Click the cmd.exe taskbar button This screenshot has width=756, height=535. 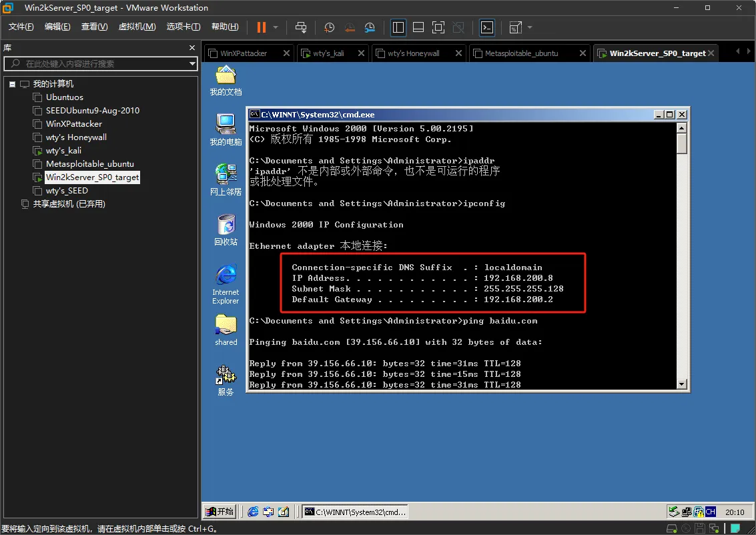click(x=356, y=512)
